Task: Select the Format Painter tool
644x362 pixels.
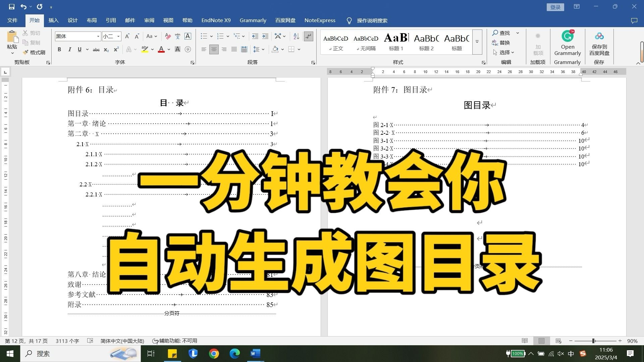Action: [35, 52]
